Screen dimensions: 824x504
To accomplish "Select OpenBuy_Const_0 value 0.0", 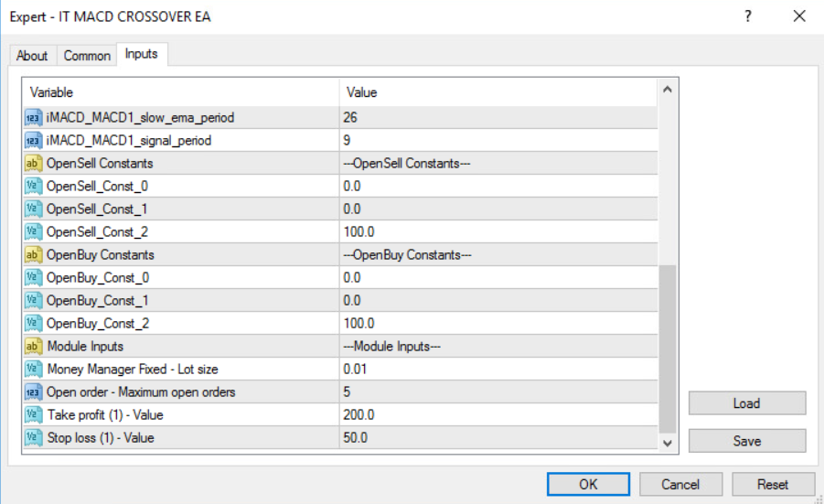I will [498, 278].
